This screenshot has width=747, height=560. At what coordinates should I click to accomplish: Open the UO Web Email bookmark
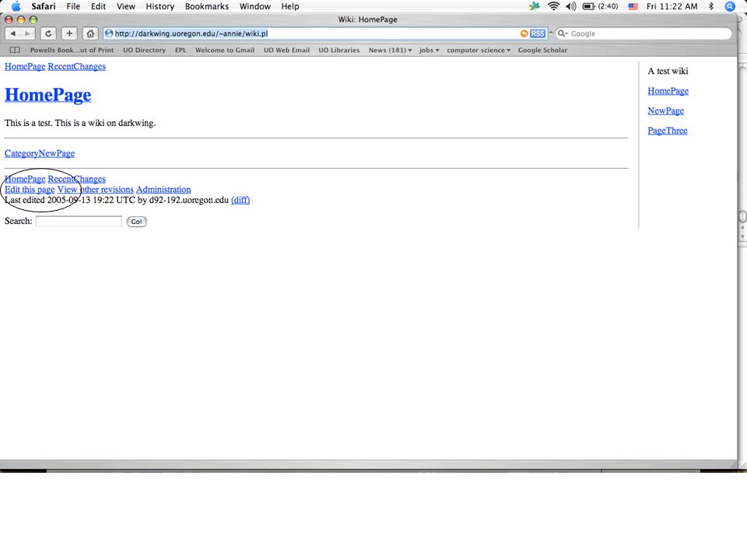click(287, 50)
